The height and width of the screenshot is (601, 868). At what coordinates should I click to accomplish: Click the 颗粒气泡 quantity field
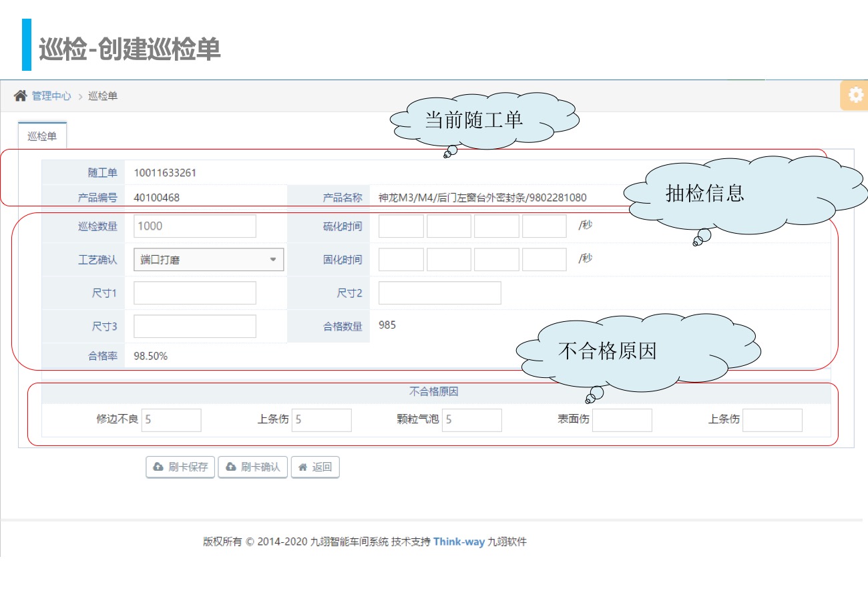point(471,420)
